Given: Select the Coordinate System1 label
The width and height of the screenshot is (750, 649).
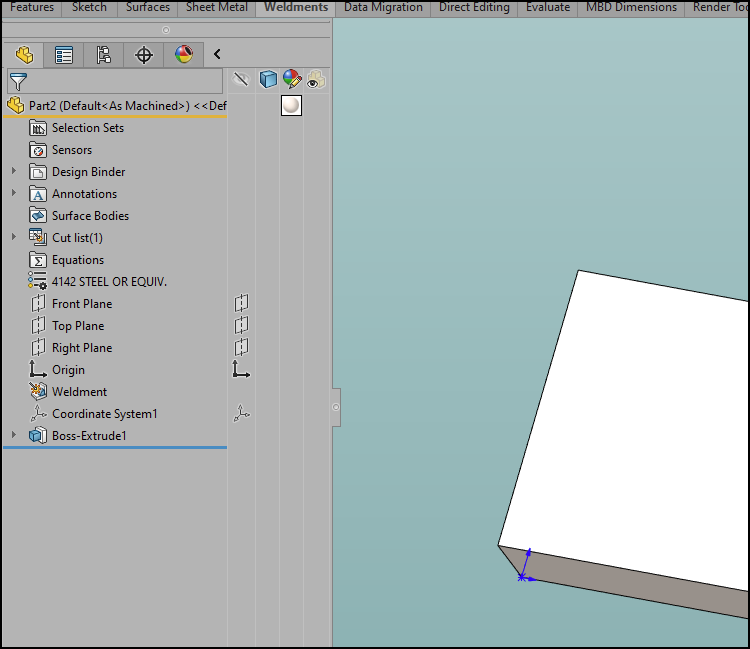Looking at the screenshot, I should [x=105, y=414].
